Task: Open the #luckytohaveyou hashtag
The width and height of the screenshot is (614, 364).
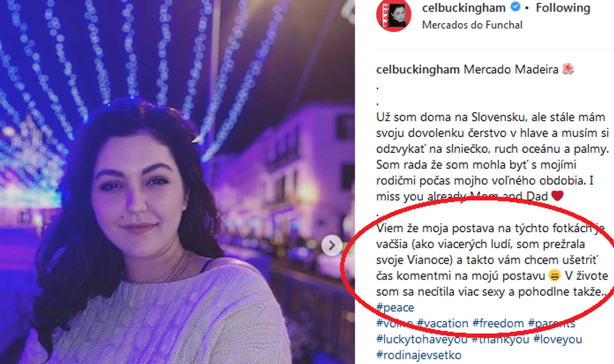Action: (x=422, y=339)
